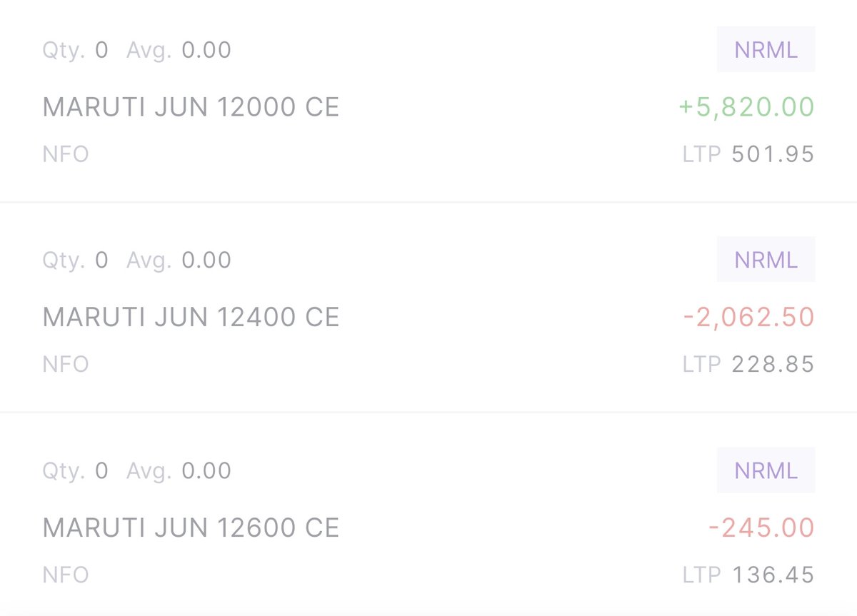Click NFO label under 12600 CE
Viewport: 857px width, 616px height.
coord(66,575)
